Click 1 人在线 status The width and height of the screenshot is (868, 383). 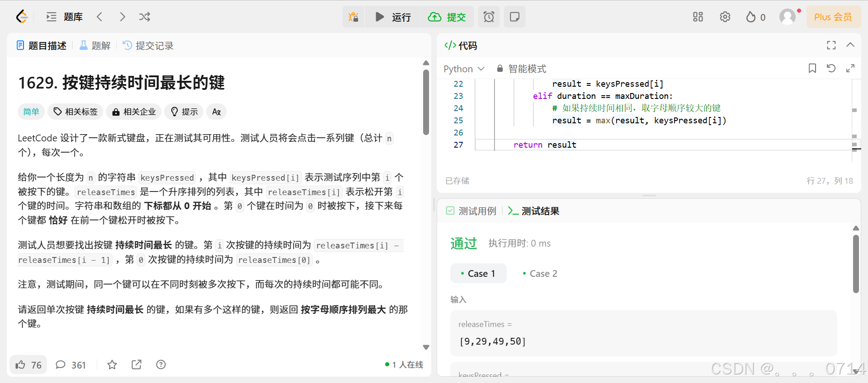(404, 365)
